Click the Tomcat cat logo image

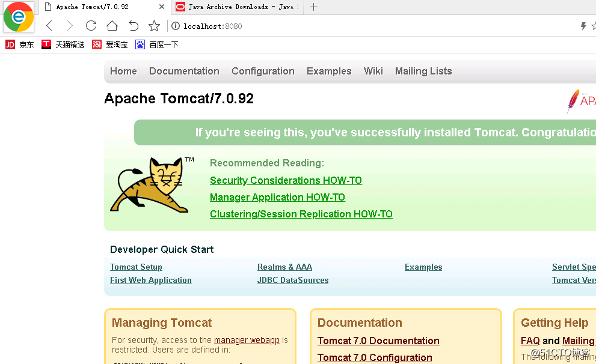[149, 185]
